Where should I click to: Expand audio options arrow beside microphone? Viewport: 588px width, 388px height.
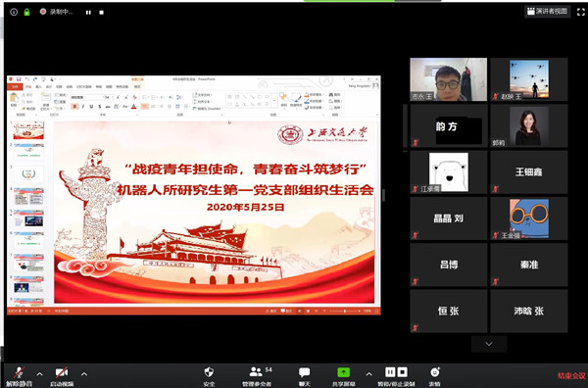click(40, 373)
